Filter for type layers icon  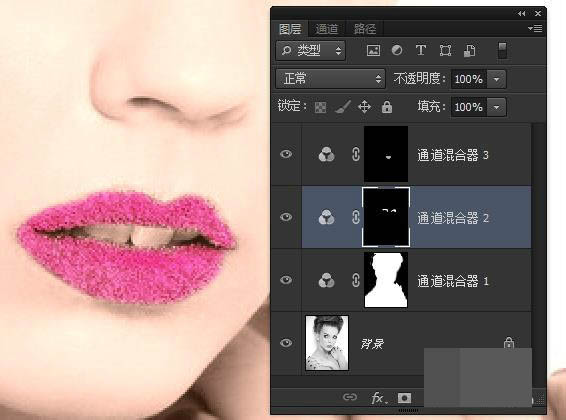[421, 50]
